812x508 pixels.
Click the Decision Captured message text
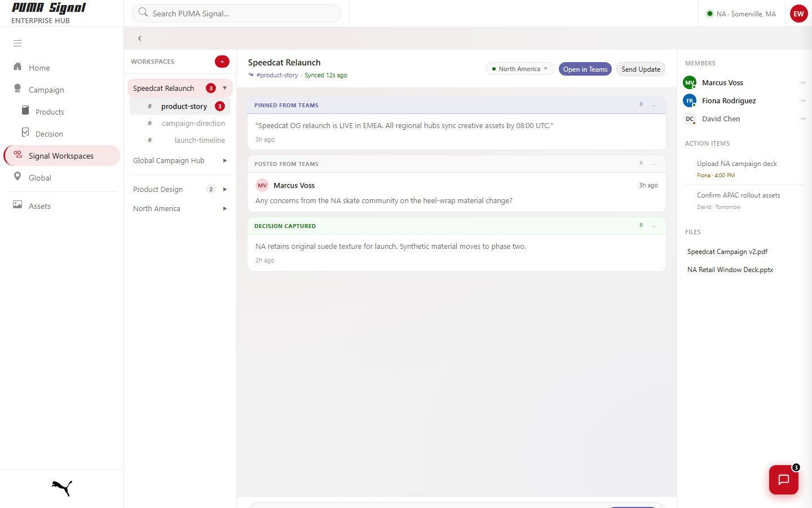[x=391, y=246]
